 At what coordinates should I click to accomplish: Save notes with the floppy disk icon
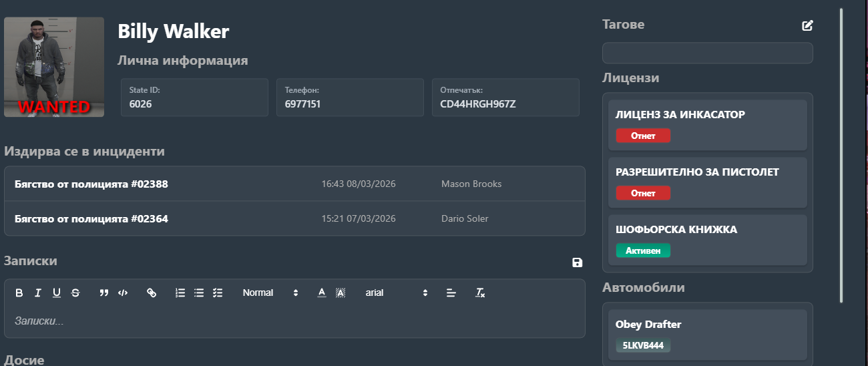click(578, 262)
